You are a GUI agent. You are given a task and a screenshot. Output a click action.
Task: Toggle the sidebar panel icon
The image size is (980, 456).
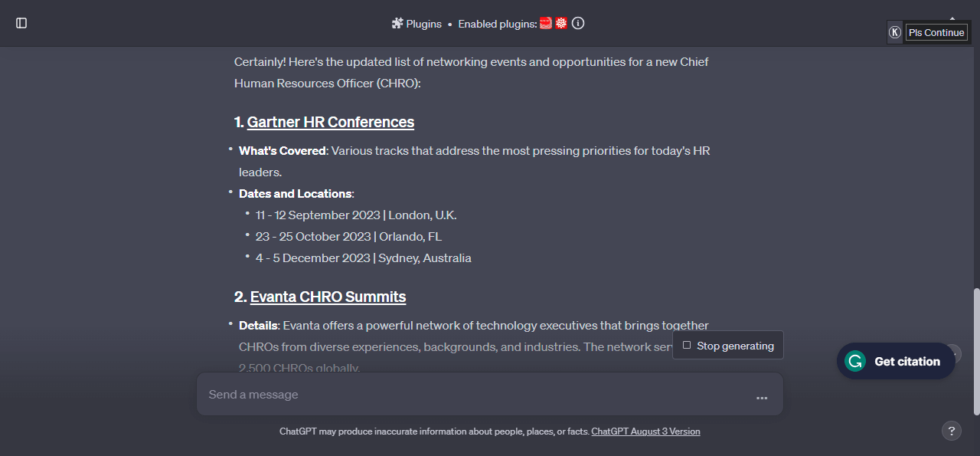pyautogui.click(x=21, y=23)
